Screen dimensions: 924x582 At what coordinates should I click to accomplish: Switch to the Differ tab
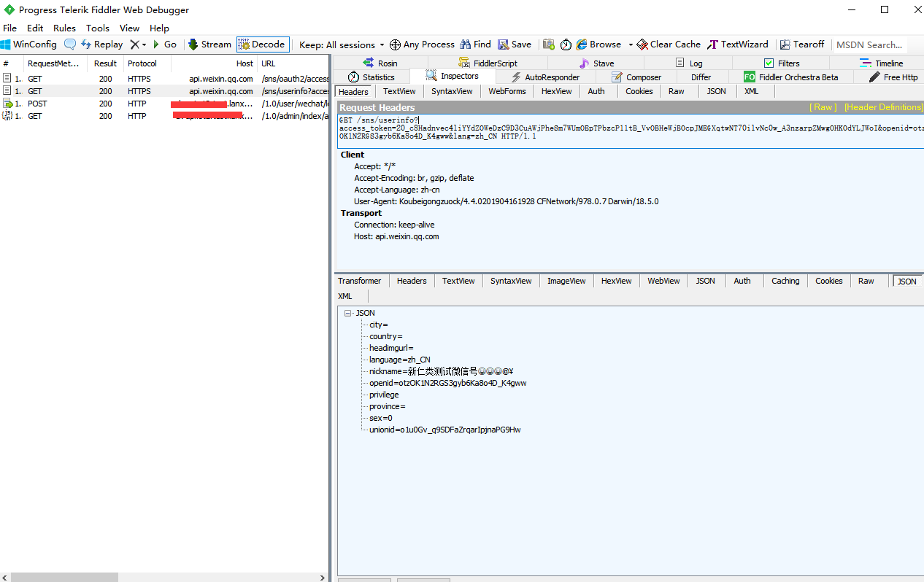pos(701,77)
